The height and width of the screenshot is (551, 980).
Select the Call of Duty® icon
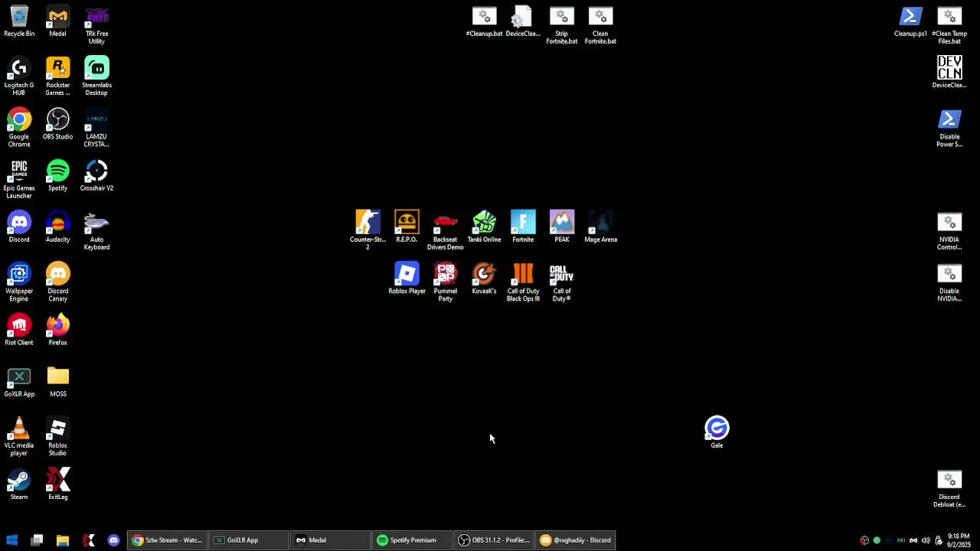point(562,282)
